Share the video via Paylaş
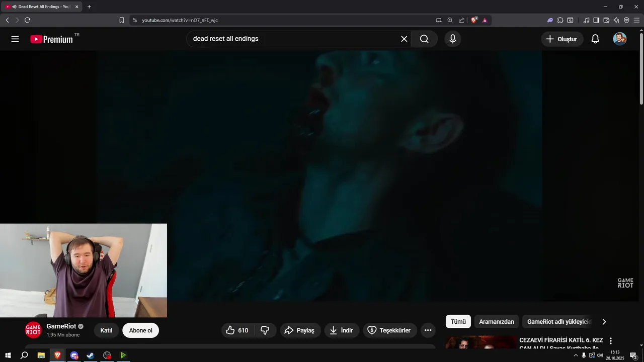 [x=300, y=330]
